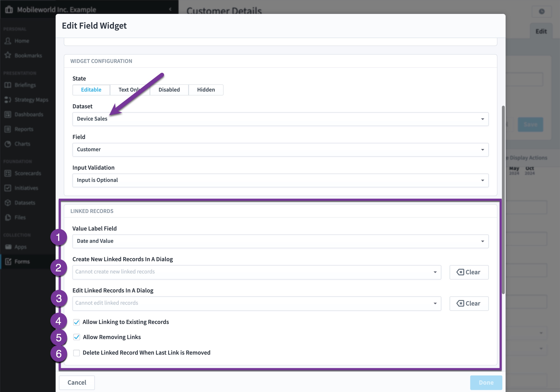Click the Mobileworld briefcase icon
This screenshot has height=392, width=560.
coord(9,10)
